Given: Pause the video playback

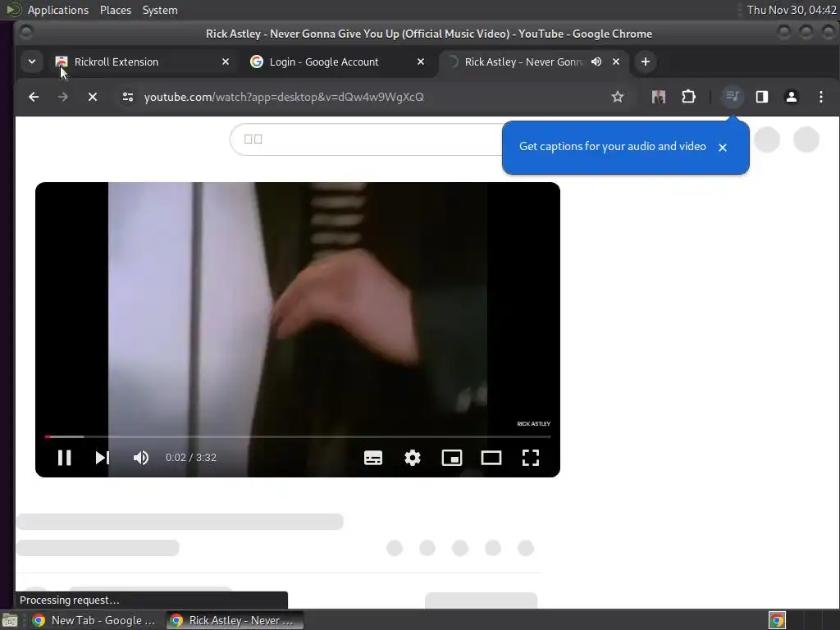Looking at the screenshot, I should point(64,458).
